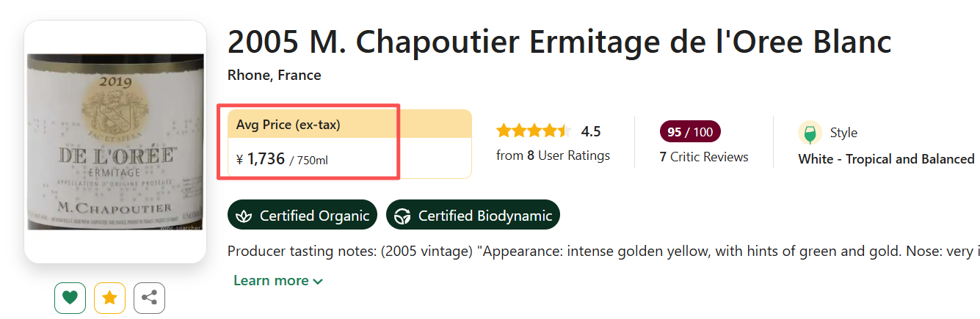Open the wine bottle label thumbnail
The width and height of the screenshot is (980, 319).
coord(115,142)
